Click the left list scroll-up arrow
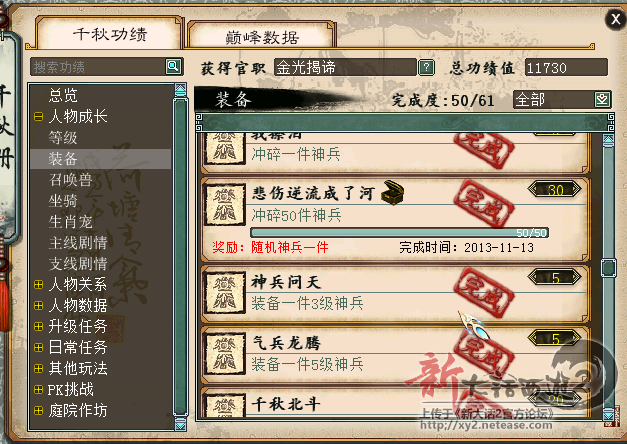Viewport: 627px width, 444px height. tap(181, 90)
